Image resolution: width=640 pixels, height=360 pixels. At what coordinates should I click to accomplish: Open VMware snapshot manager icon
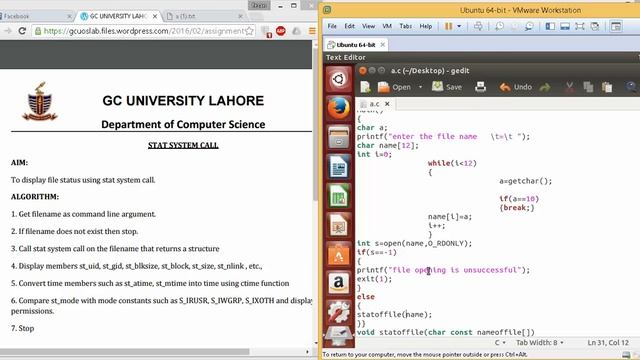tap(529, 26)
